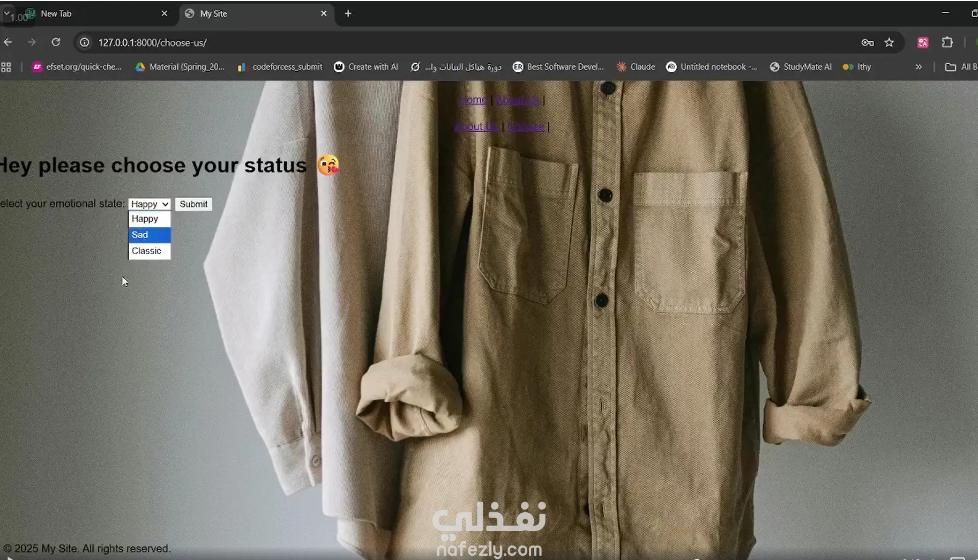Open the Extensions puzzle-piece icon
Viewport: 978px width, 560px height.
click(x=947, y=42)
